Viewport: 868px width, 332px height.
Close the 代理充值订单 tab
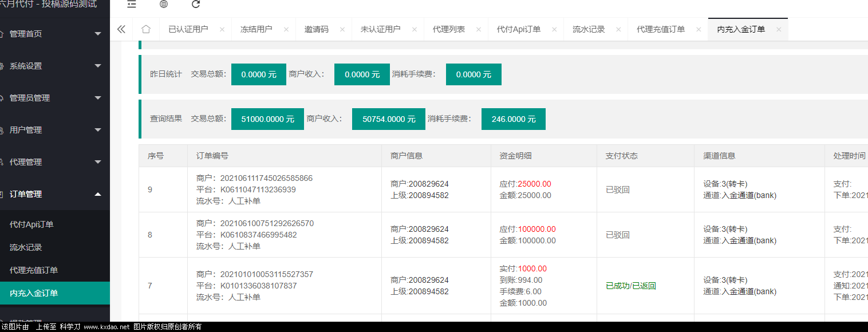click(x=699, y=29)
